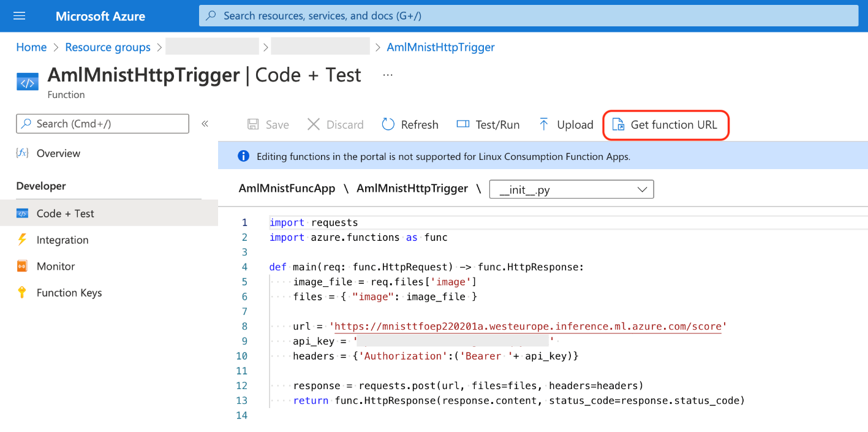This screenshot has height=432, width=868.
Task: Open Overview in sidebar
Action: pos(58,153)
